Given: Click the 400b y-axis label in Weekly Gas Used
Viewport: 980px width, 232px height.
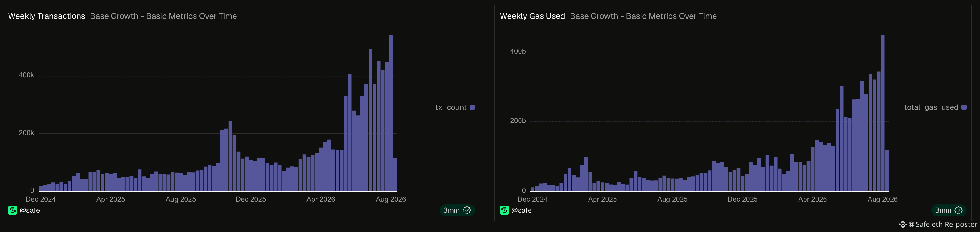Looking at the screenshot, I should [518, 52].
